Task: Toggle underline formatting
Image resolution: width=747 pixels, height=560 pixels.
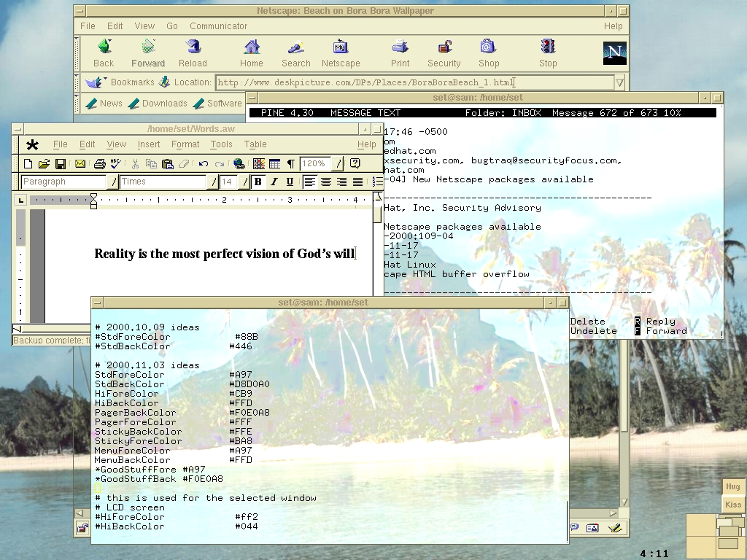Action: tap(290, 182)
